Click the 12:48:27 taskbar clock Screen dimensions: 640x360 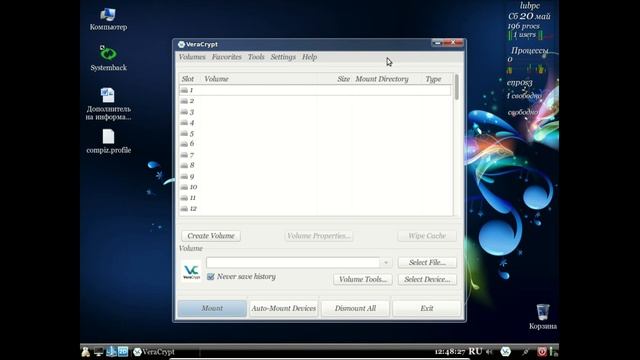450,351
